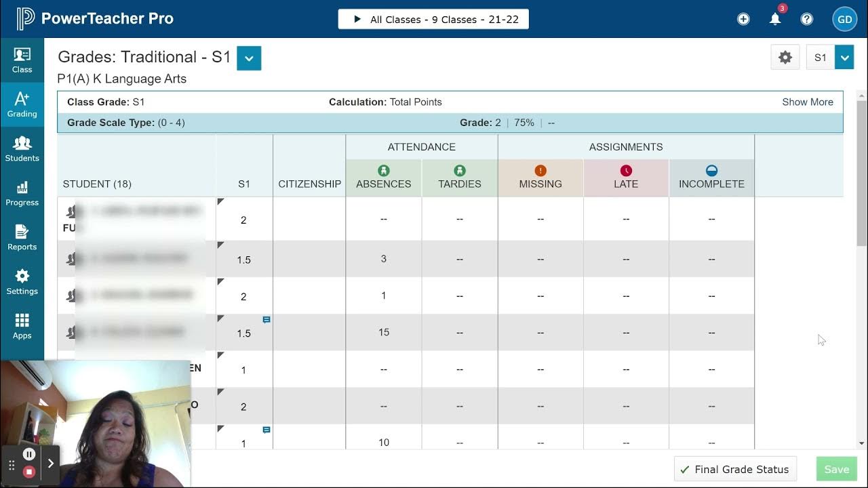The width and height of the screenshot is (868, 488).
Task: Click the Final Grade Status button
Action: point(736,469)
